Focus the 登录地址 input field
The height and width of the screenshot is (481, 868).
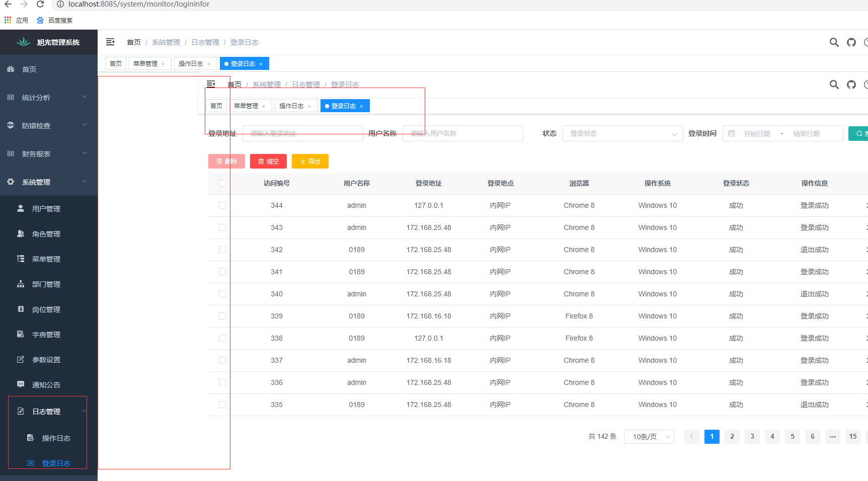pos(303,133)
